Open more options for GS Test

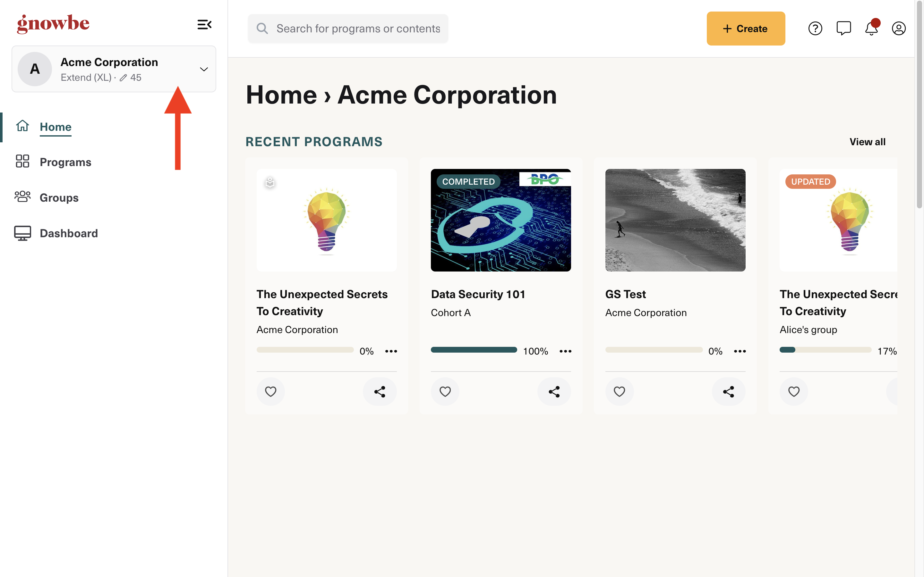tap(740, 351)
